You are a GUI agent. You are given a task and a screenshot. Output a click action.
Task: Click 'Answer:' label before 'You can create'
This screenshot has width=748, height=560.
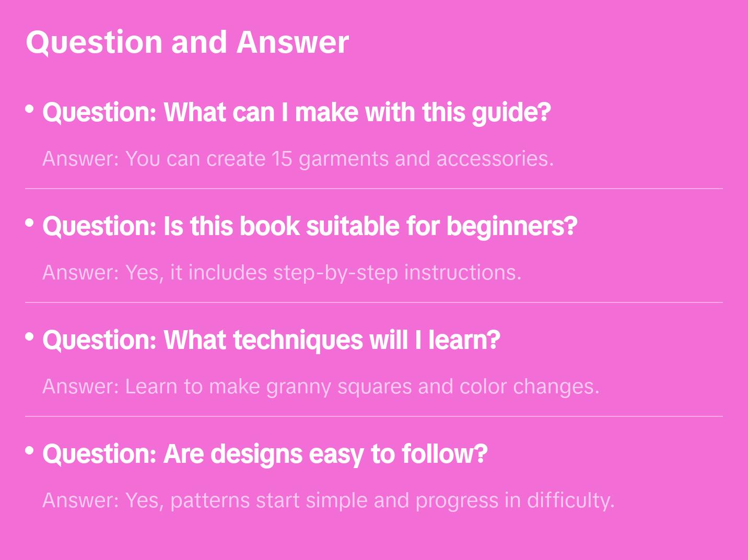[x=81, y=159]
